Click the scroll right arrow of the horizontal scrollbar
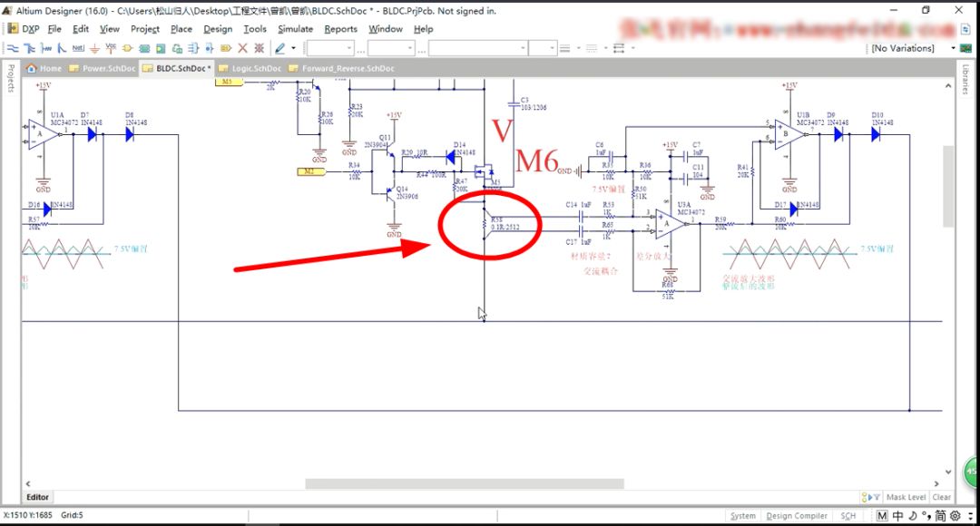The width and height of the screenshot is (980, 526). (x=936, y=483)
